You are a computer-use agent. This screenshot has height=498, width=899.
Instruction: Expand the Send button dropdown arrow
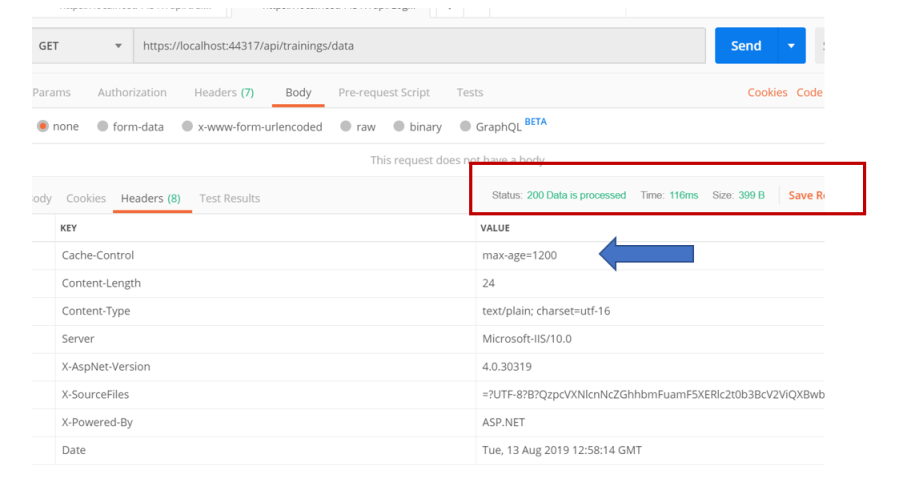[x=792, y=46]
